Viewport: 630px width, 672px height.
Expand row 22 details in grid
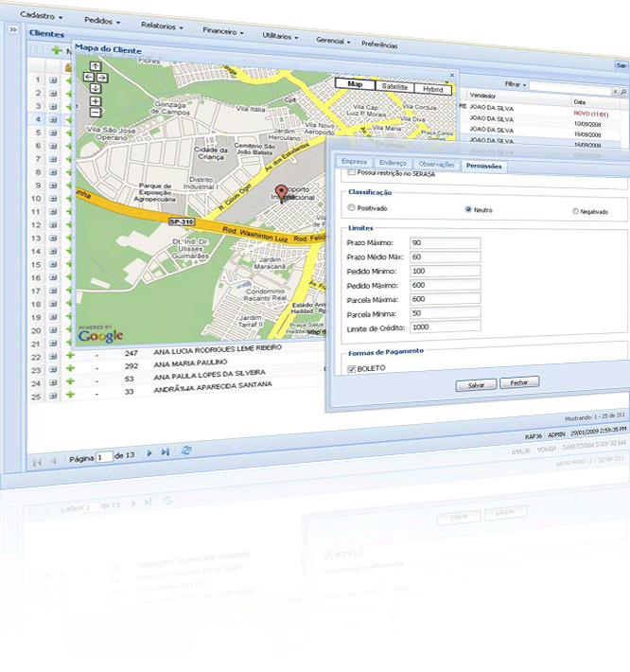click(x=52, y=356)
